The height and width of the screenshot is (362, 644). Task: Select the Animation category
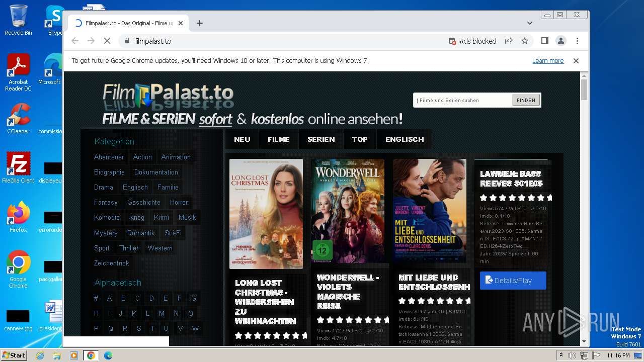click(176, 157)
